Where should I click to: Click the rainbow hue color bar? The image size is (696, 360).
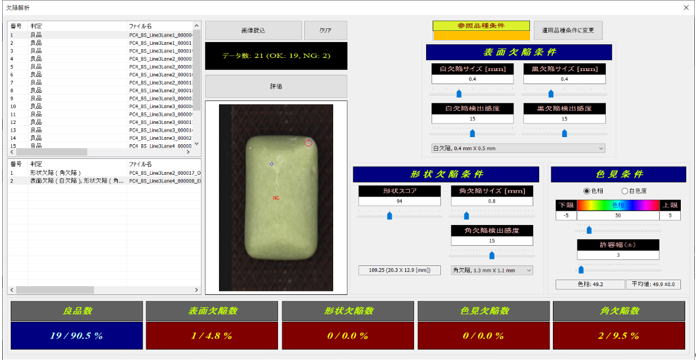coord(618,206)
